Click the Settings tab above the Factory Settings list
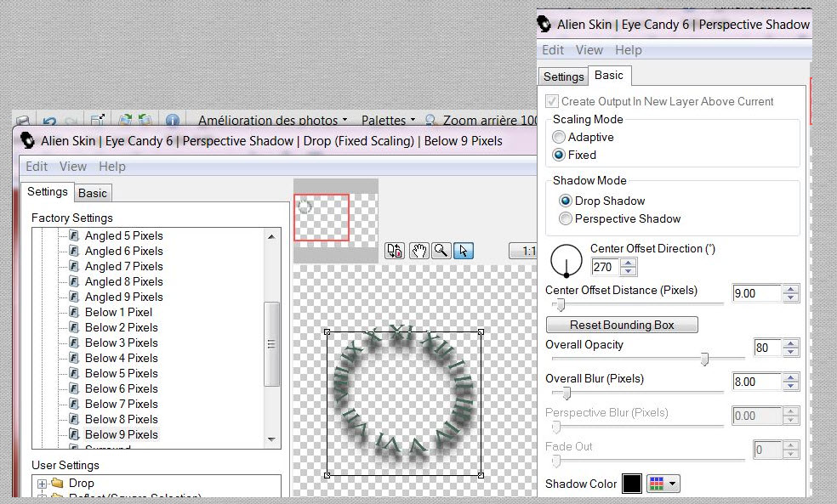837x504 pixels. pos(48,192)
